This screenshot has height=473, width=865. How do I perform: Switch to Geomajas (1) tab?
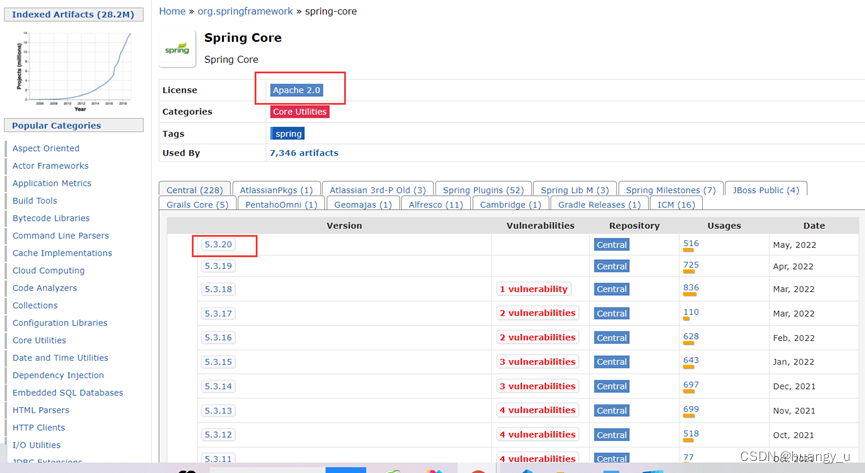[363, 204]
